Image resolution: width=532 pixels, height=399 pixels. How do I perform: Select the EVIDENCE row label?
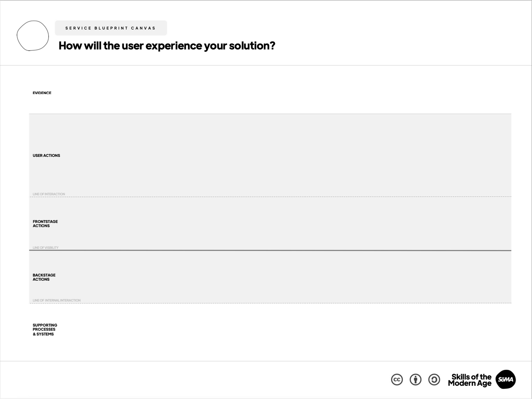[42, 93]
